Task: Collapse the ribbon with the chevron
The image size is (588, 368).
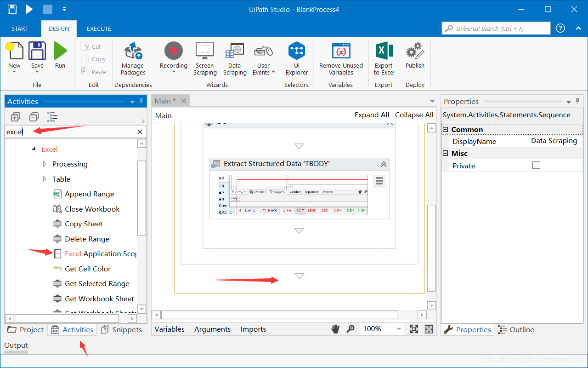Action: (578, 29)
